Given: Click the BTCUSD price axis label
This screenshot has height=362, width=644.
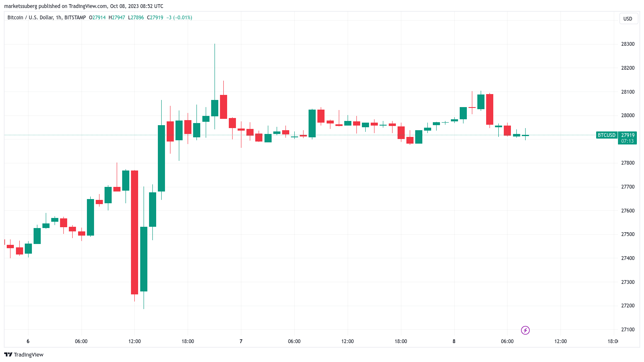Looking at the screenshot, I should tap(607, 135).
